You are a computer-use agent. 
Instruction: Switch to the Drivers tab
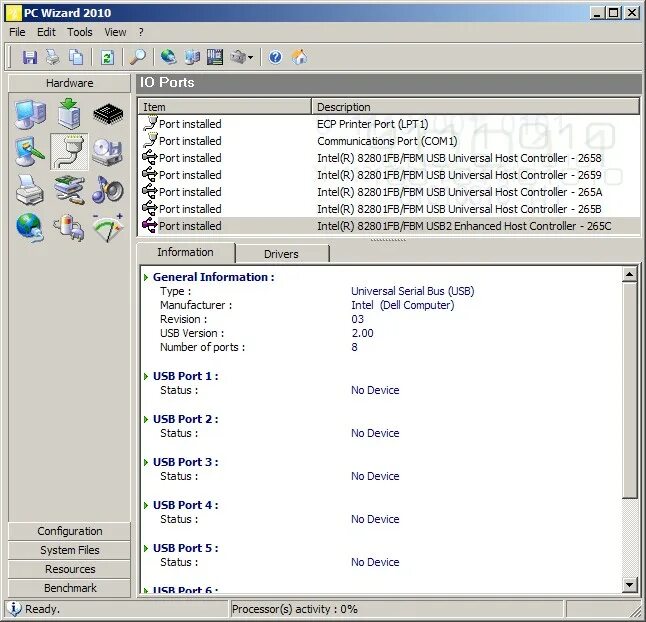[x=281, y=254]
